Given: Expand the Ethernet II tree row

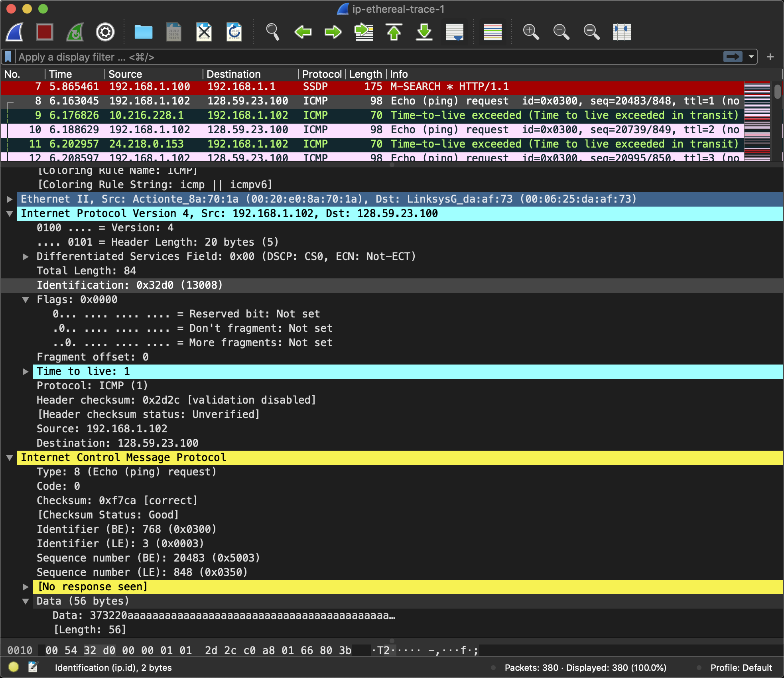Looking at the screenshot, I should pyautogui.click(x=10, y=199).
